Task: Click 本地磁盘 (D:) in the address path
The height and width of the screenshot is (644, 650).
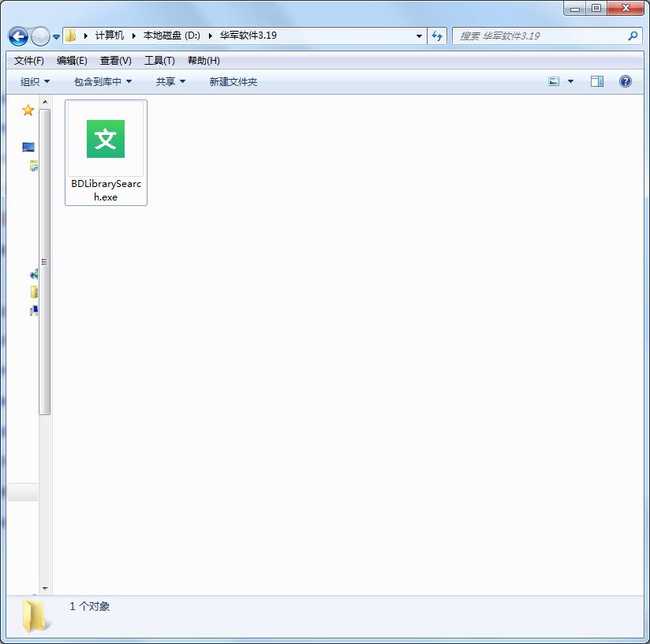Action: tap(171, 36)
